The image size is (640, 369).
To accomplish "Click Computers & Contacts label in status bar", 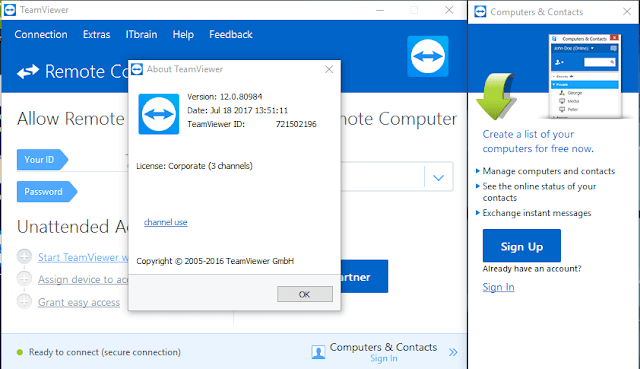I will pos(383,347).
